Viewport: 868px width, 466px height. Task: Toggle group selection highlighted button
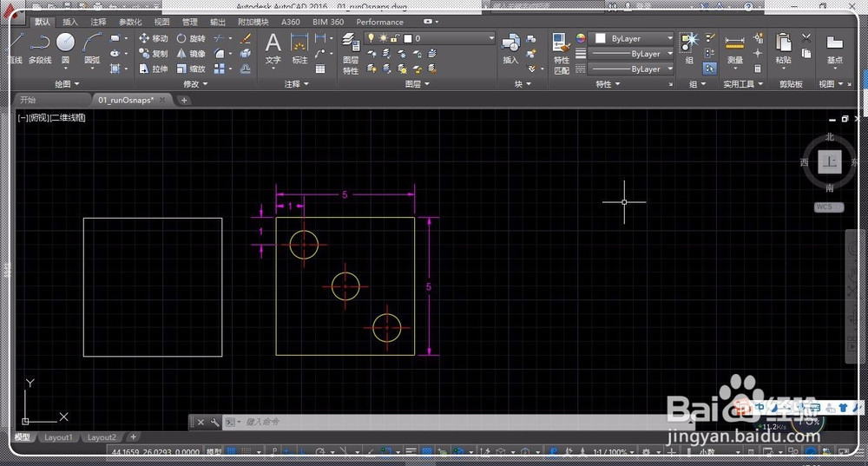tap(710, 69)
